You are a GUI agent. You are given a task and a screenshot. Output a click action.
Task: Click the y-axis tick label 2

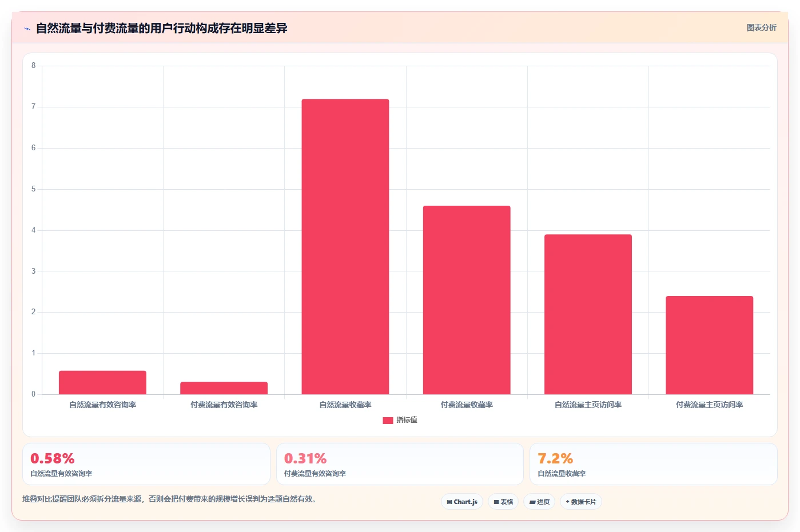tap(33, 312)
